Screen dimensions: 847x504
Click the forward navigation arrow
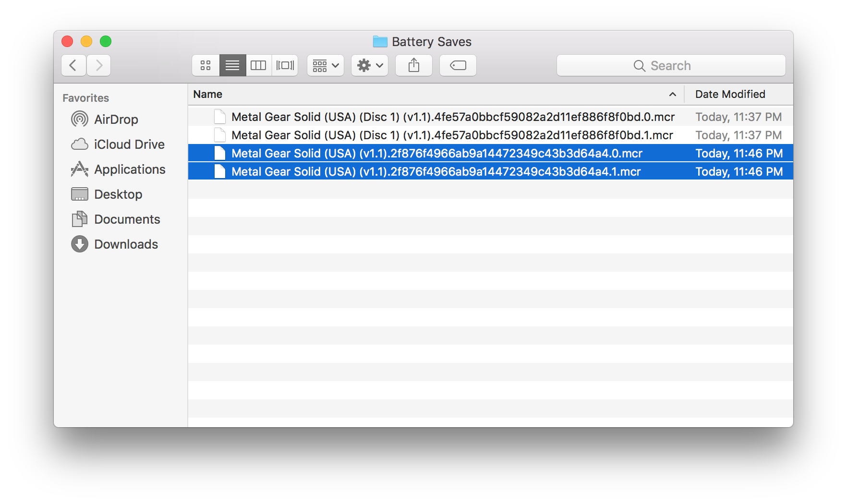click(98, 65)
